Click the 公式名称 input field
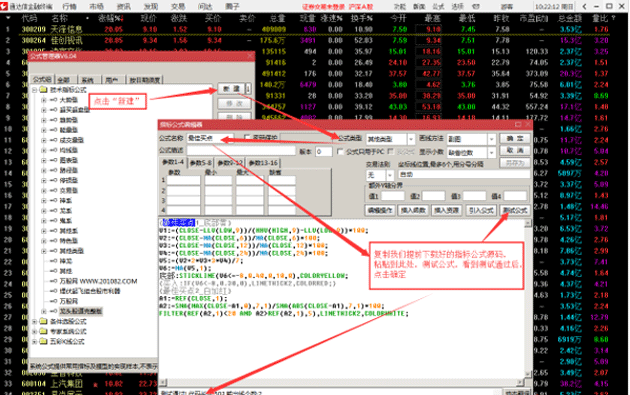Screen dimensions: 630x395 click(210, 138)
